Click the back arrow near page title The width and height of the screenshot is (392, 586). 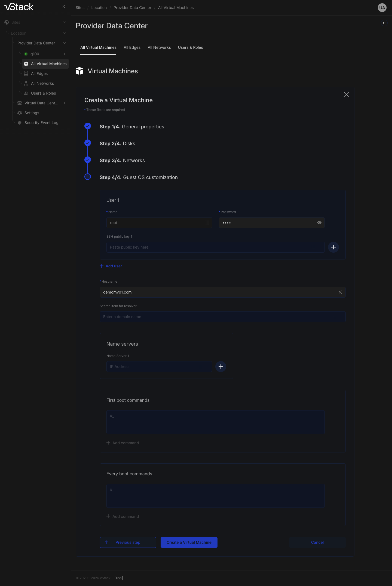tap(384, 23)
